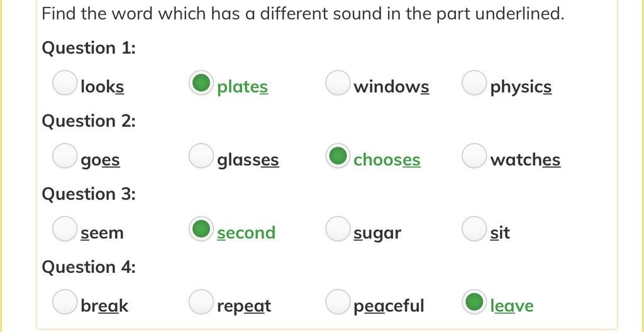This screenshot has height=332, width=644.
Task: Click the 'sugar' word label
Action: click(377, 233)
